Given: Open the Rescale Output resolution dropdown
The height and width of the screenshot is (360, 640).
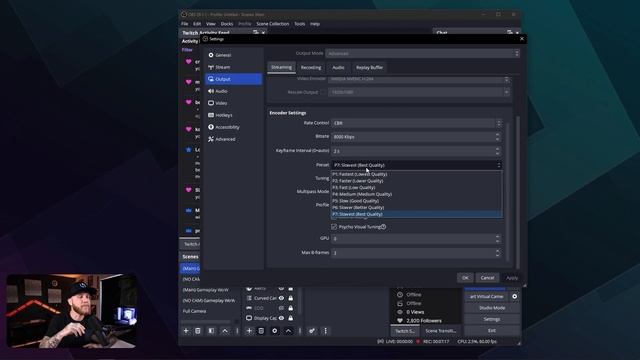Looking at the screenshot, I should (x=420, y=92).
